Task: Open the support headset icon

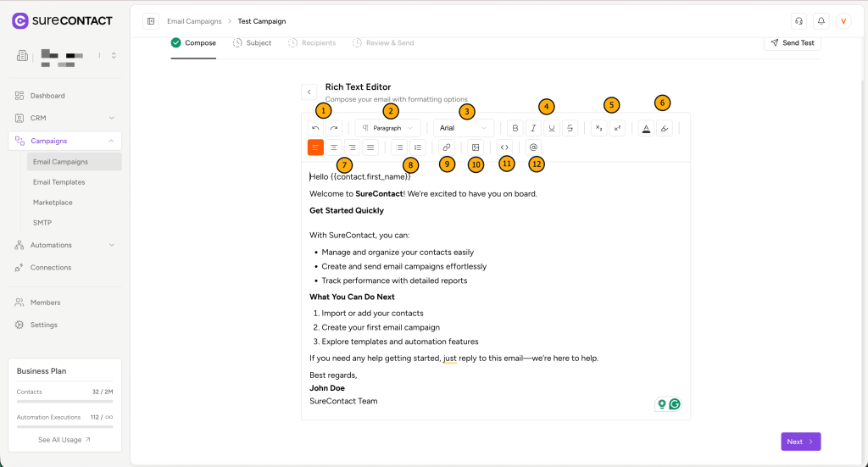Action: click(x=798, y=21)
